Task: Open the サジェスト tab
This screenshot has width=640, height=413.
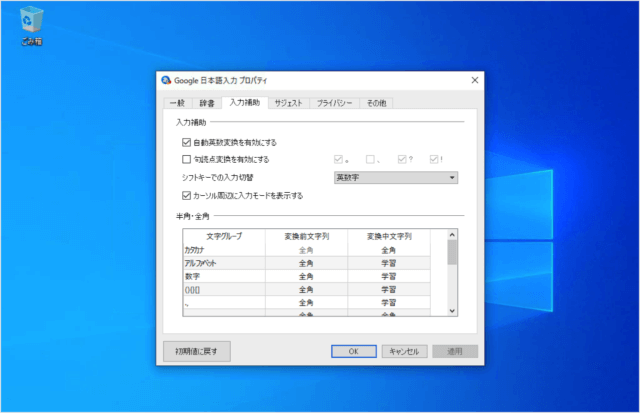Action: (289, 103)
